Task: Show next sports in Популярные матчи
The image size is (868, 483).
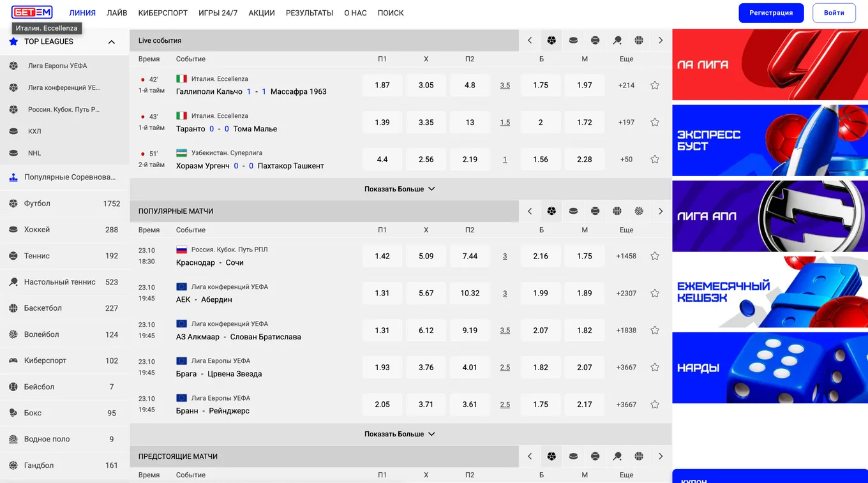Action: pyautogui.click(x=661, y=211)
